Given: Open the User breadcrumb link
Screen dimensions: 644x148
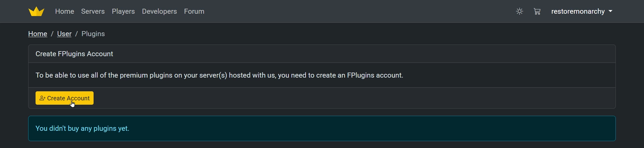Looking at the screenshot, I should pyautogui.click(x=64, y=34).
